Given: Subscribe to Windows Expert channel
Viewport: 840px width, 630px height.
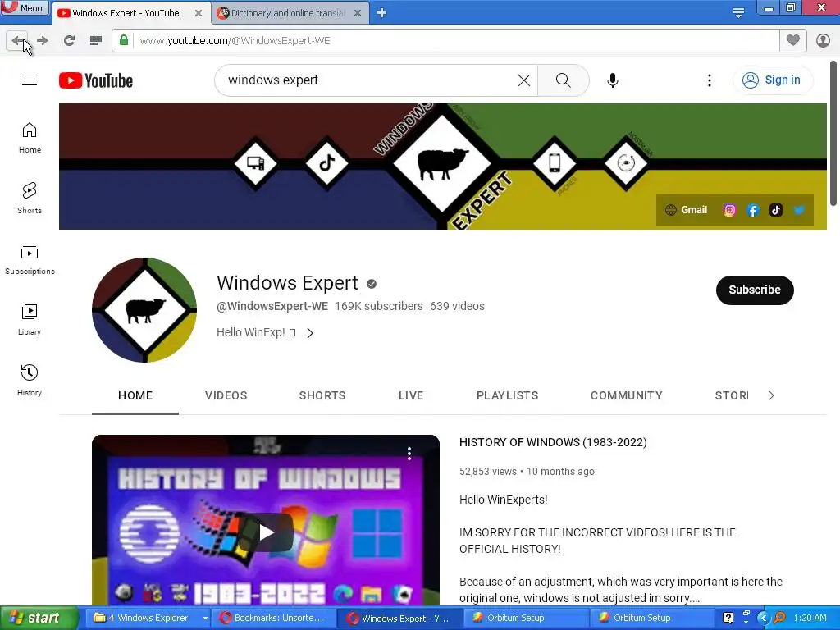Looking at the screenshot, I should (x=755, y=290).
